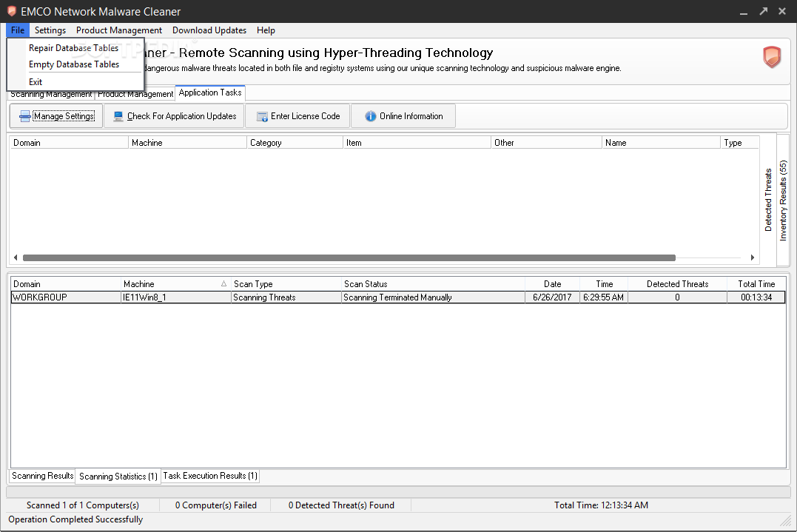The height and width of the screenshot is (532, 797).
Task: Click the Enter License Code button
Action: (298, 116)
